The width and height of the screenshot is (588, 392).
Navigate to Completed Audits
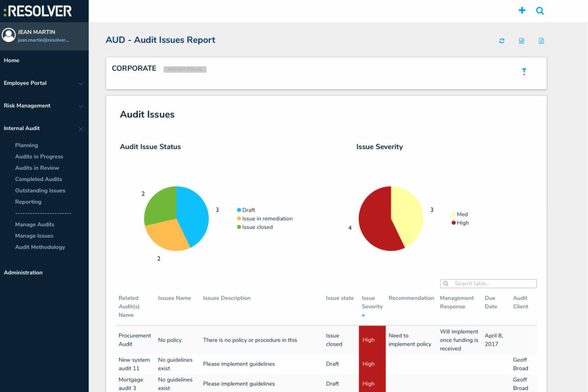coord(39,179)
